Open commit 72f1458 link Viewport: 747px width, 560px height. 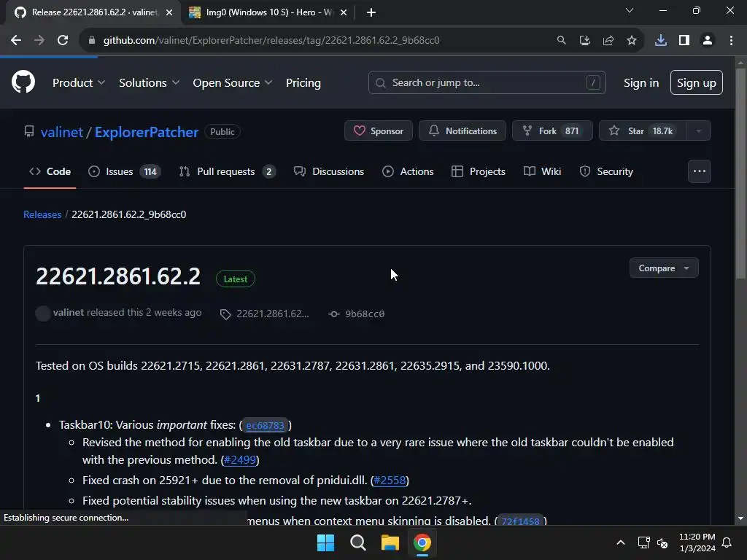point(520,521)
